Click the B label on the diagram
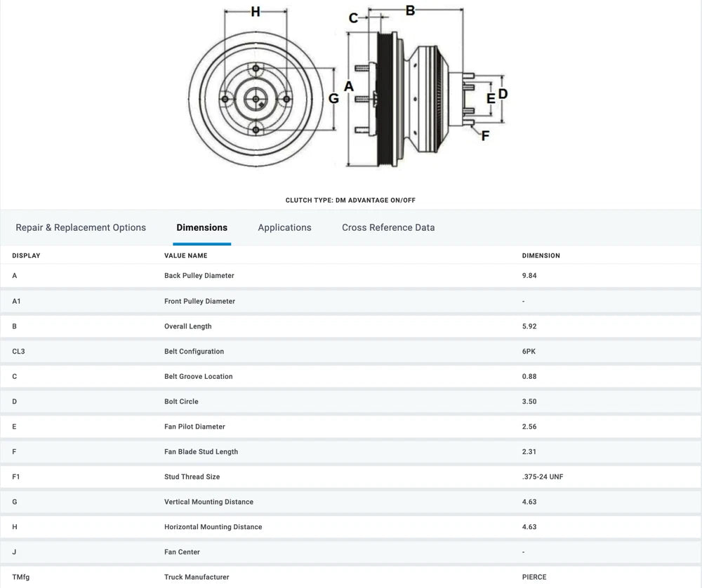Screen dimensions: 702x588 point(411,10)
